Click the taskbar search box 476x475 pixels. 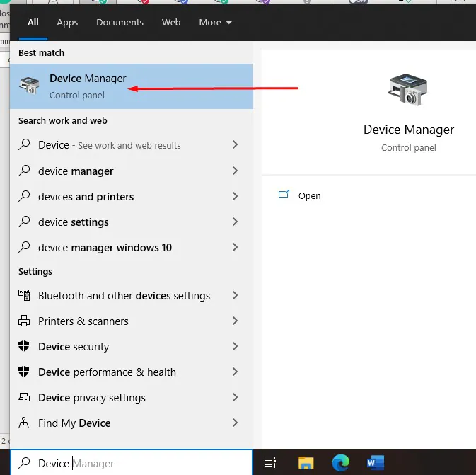(x=132, y=463)
